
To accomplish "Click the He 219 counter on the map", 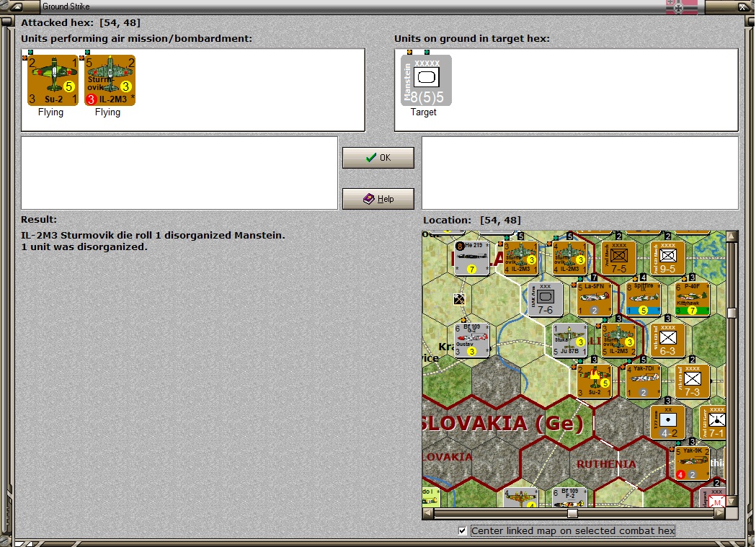I will click(x=471, y=258).
